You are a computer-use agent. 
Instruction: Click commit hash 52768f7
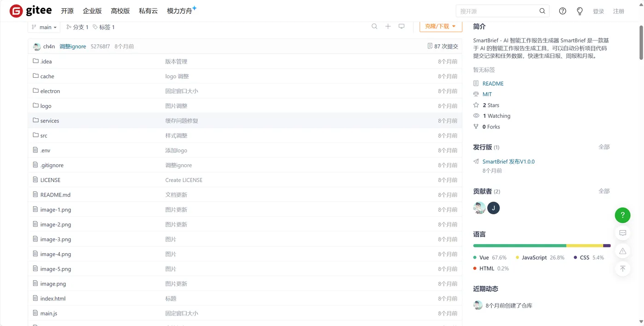point(100,47)
